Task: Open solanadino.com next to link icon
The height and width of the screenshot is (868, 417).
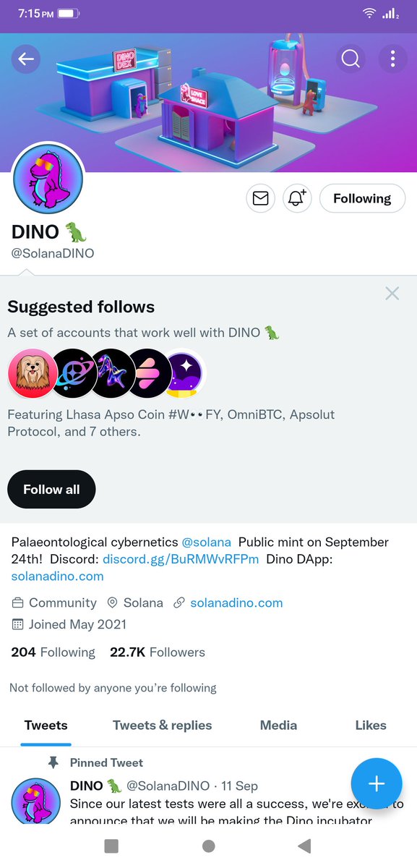Action: point(236,603)
